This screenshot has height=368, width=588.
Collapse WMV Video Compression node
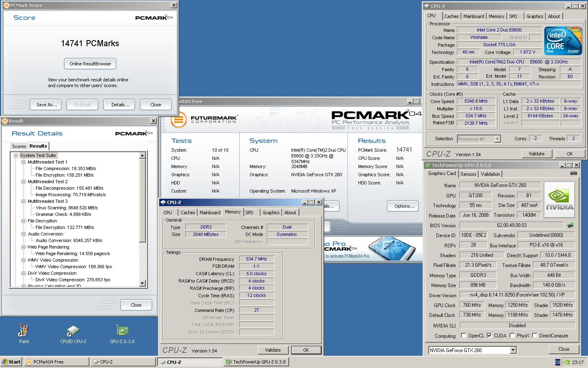pos(23,260)
